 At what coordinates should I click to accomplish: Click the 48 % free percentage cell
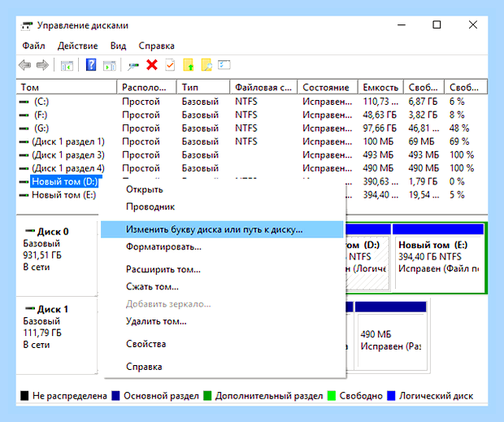[459, 128]
